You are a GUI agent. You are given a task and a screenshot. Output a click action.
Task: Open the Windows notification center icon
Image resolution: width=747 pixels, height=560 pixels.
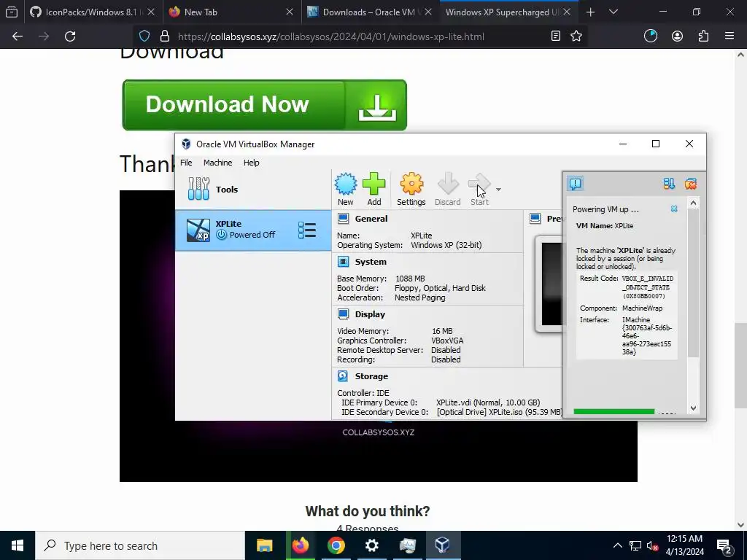[x=724, y=545]
